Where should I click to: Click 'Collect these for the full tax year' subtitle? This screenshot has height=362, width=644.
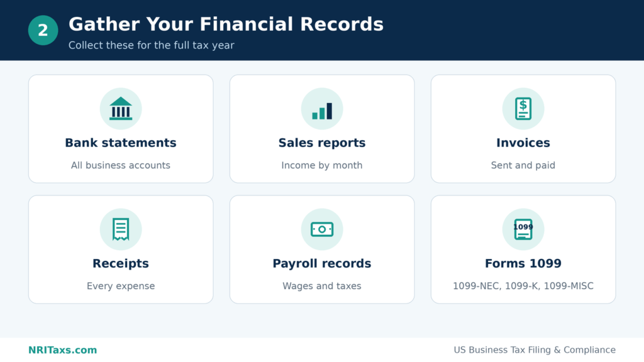pyautogui.click(x=151, y=45)
